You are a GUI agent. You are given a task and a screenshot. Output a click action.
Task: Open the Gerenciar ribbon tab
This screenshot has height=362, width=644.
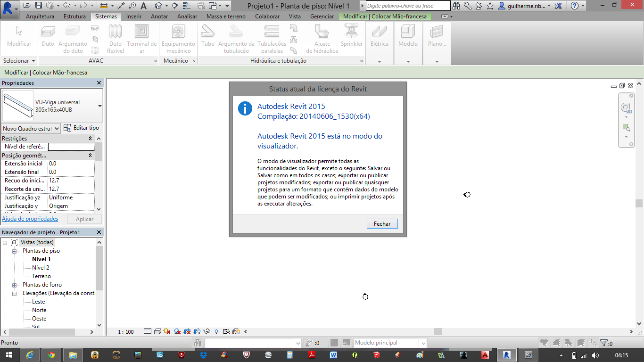(x=322, y=16)
